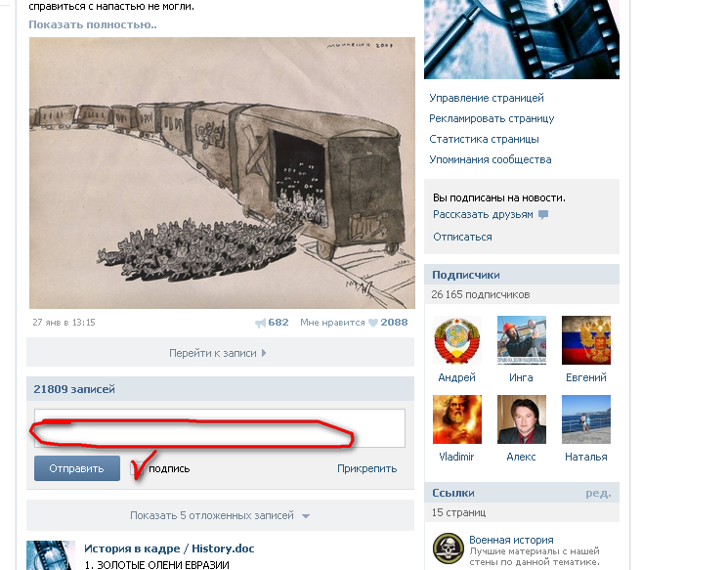The width and height of the screenshot is (728, 570).
Task: Open the train cartoon post image
Action: (x=222, y=173)
